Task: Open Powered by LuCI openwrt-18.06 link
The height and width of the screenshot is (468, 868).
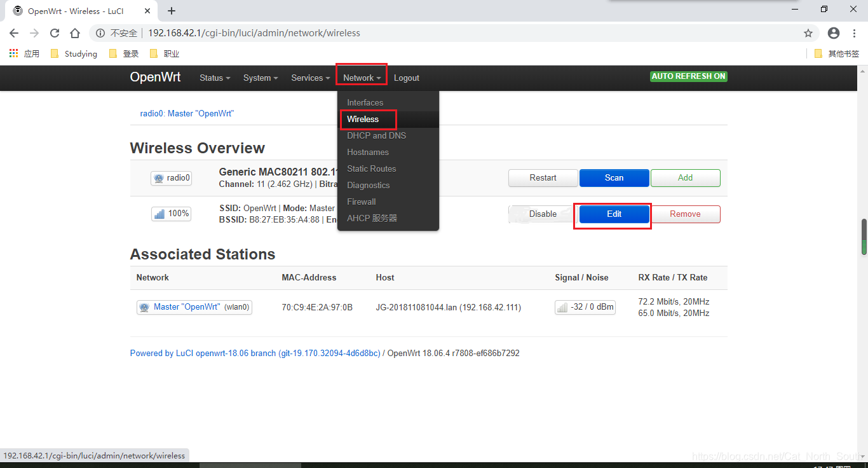Action: pos(255,353)
